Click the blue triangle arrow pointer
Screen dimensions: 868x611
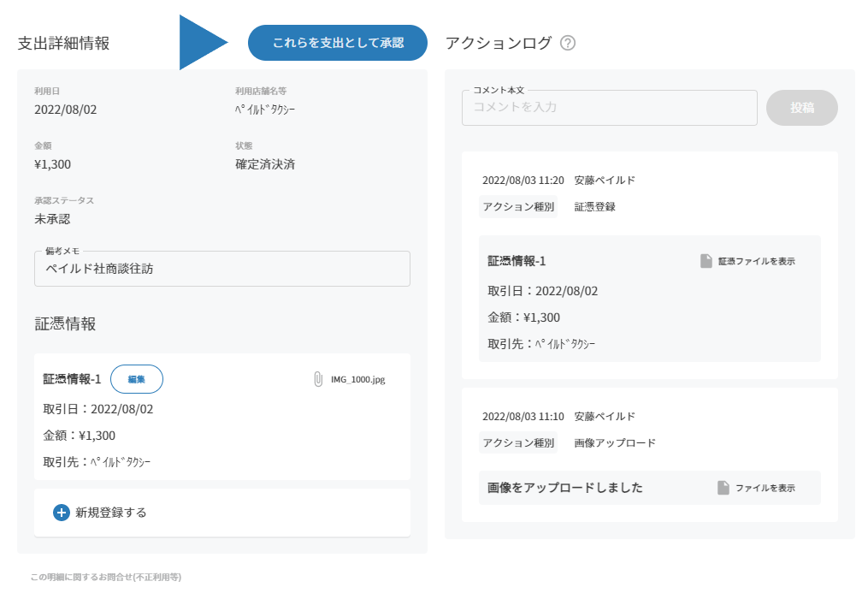coord(199,43)
